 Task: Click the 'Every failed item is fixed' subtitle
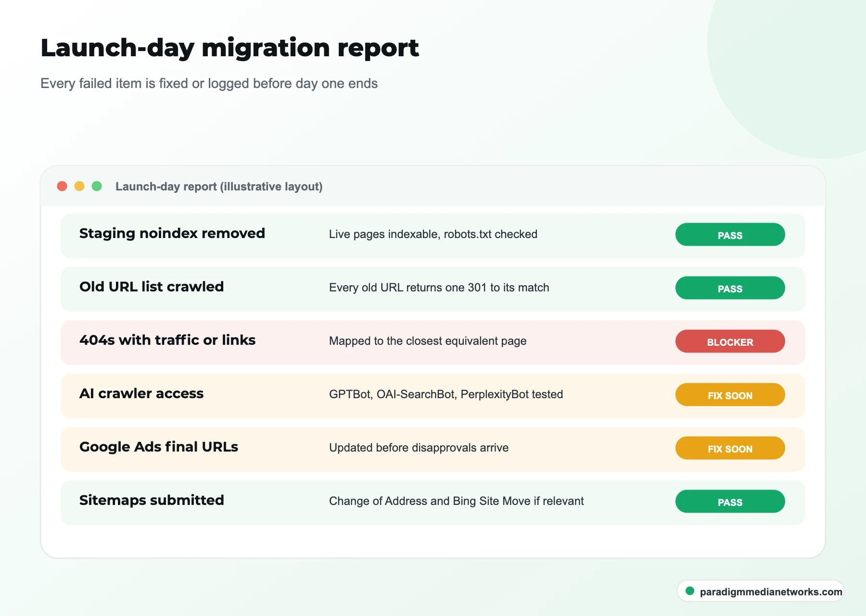point(114,84)
